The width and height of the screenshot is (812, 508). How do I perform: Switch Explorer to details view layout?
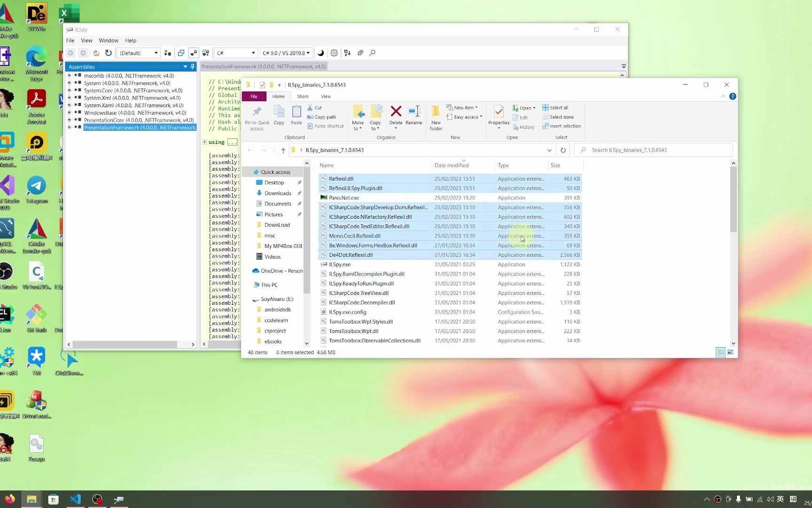point(720,352)
